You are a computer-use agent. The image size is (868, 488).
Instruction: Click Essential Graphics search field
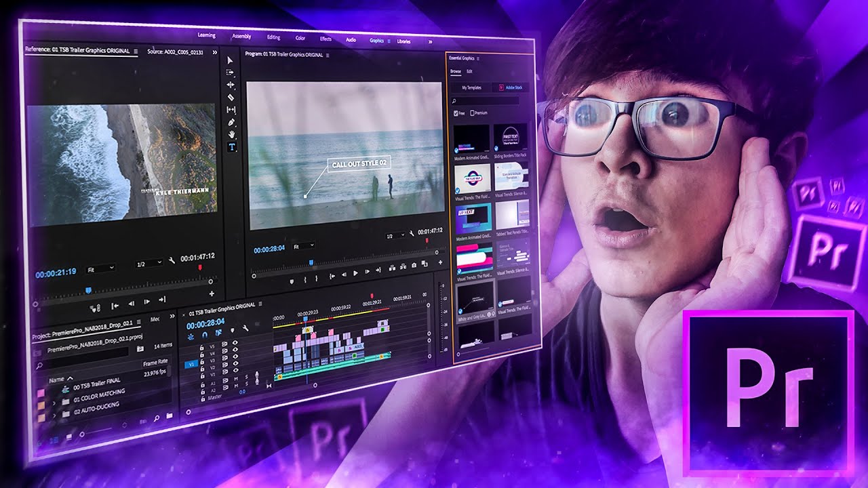coord(486,100)
